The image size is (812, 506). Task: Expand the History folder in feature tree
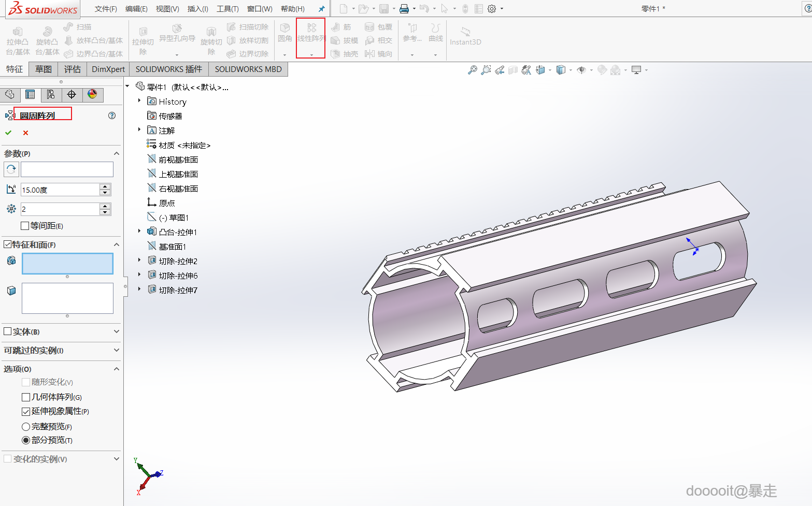point(139,101)
